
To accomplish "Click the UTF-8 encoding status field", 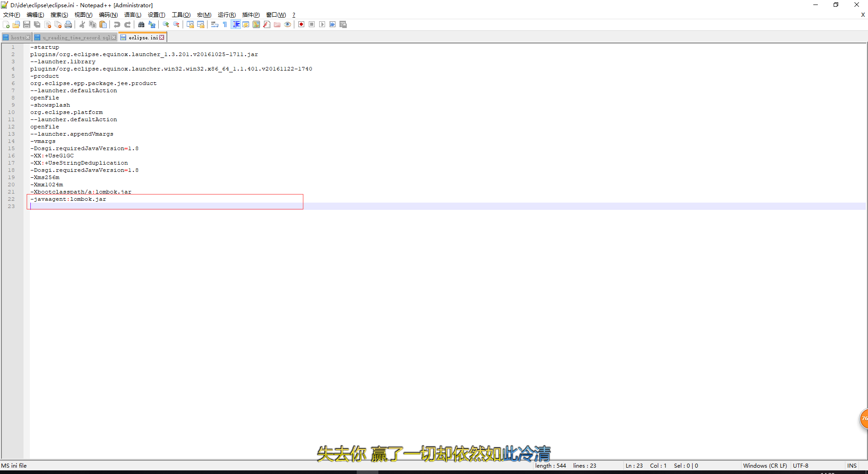I will (x=801, y=465).
